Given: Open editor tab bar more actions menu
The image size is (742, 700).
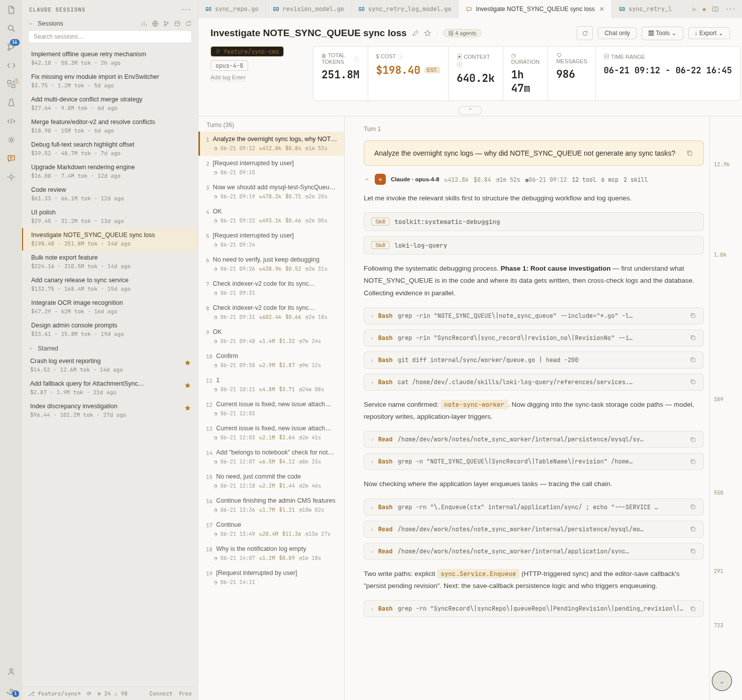Looking at the screenshot, I should tap(730, 9).
